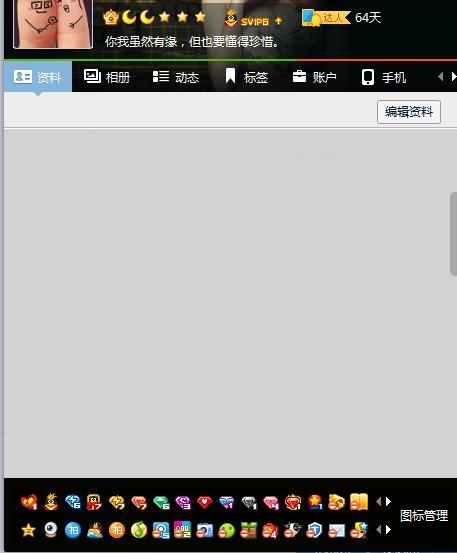Click the blue 拍 icon
The image size is (457, 553).
coord(73,530)
